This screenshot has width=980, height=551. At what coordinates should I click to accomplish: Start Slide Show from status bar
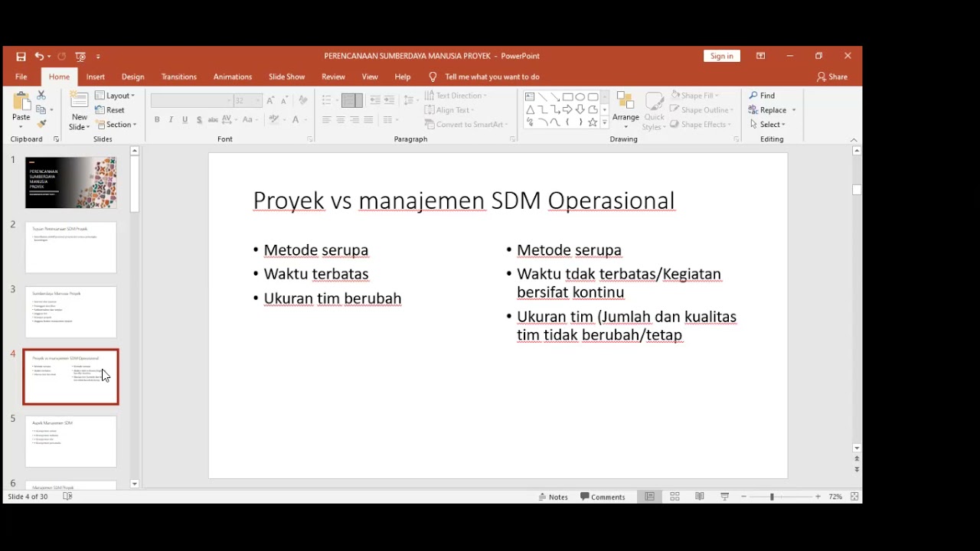click(724, 497)
